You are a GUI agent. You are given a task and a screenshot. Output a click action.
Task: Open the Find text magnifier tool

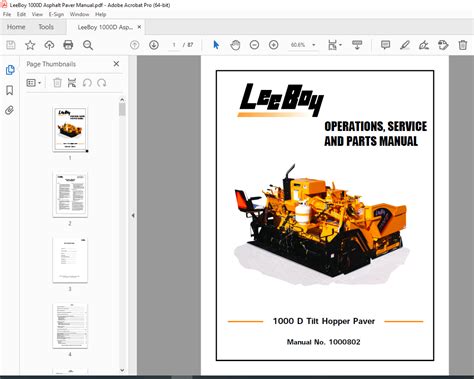click(x=88, y=45)
